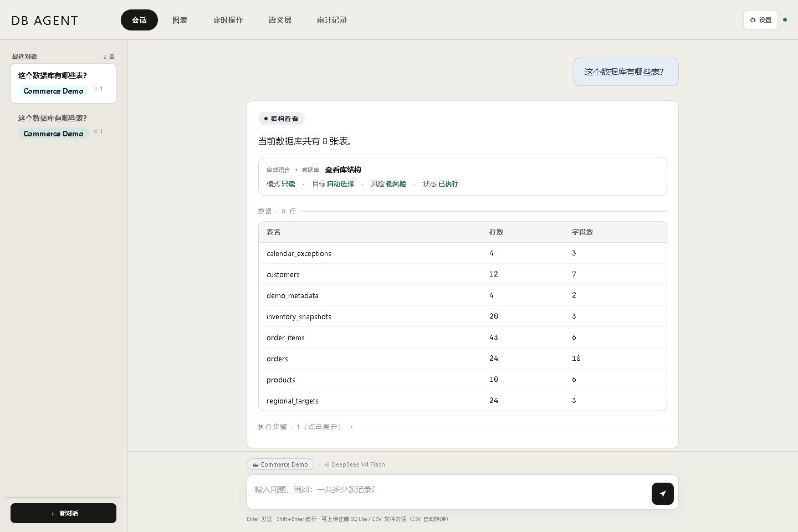The height and width of the screenshot is (532, 798).
Task: Click the Commerce Demo tag on second conversation
Action: click(53, 134)
